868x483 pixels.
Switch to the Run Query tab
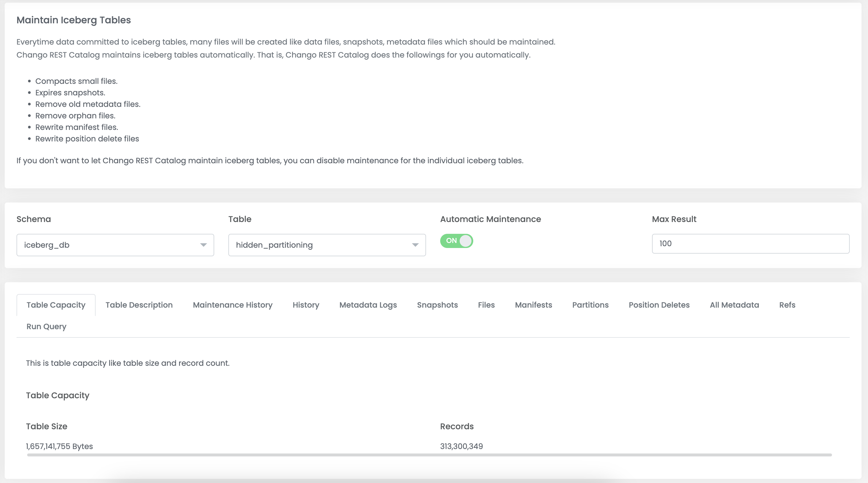(x=47, y=327)
